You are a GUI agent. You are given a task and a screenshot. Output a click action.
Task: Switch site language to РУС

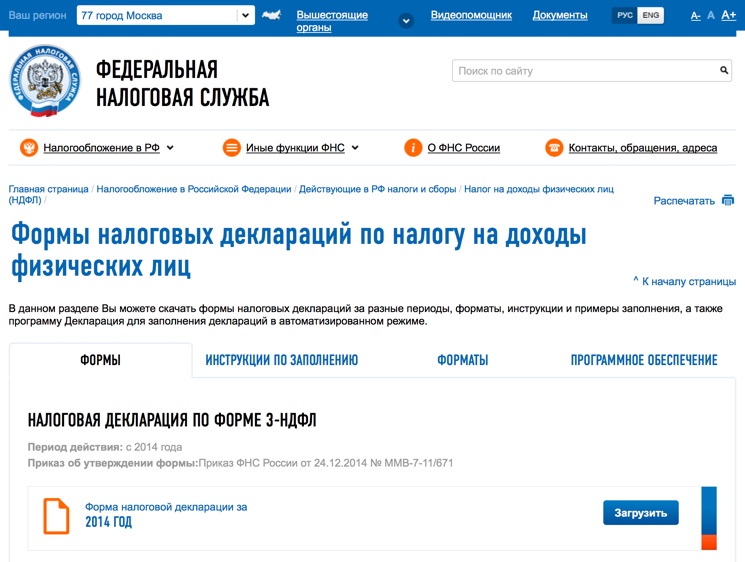[624, 15]
